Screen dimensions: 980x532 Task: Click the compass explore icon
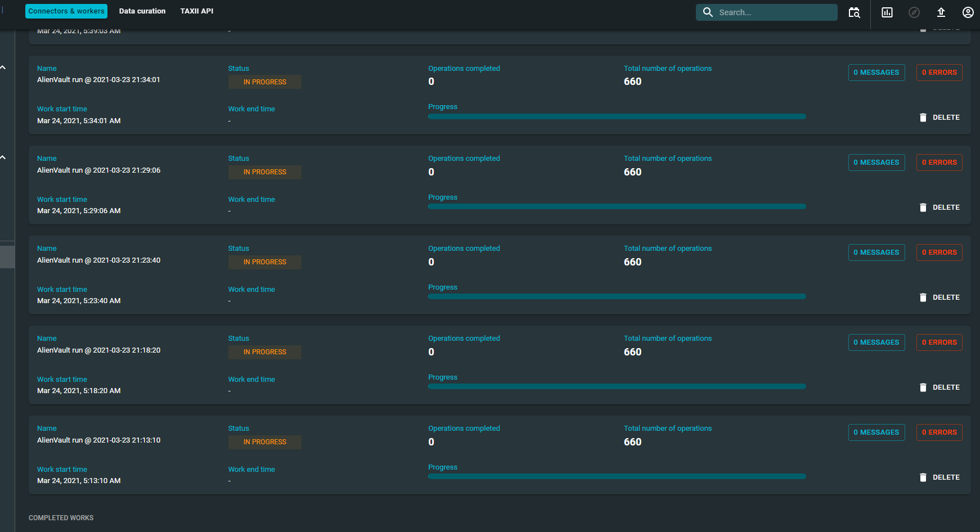click(914, 12)
